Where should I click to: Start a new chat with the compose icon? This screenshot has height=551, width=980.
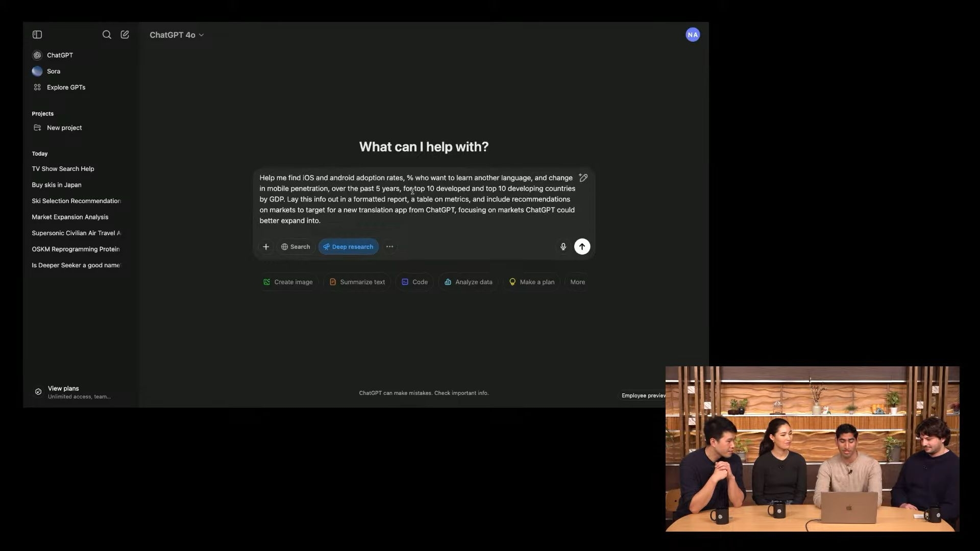(125, 34)
